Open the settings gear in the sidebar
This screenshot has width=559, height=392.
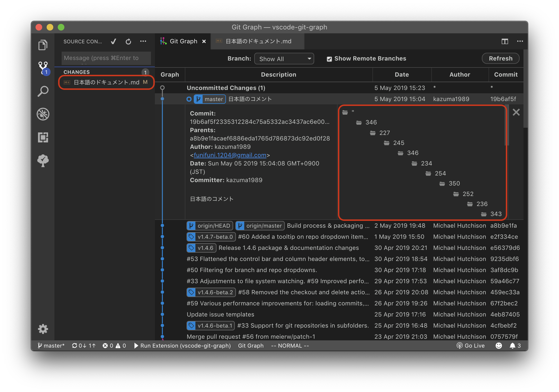coord(43,329)
